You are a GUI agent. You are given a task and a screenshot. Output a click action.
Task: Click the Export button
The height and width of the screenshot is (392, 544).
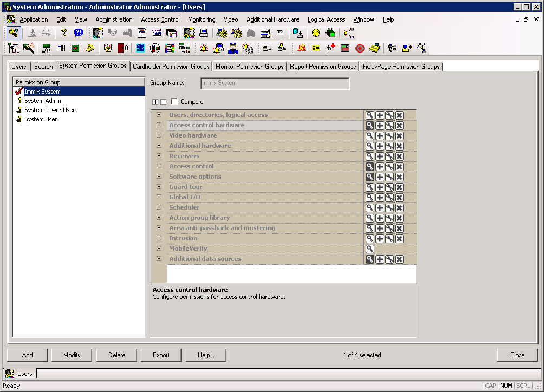pyautogui.click(x=161, y=355)
